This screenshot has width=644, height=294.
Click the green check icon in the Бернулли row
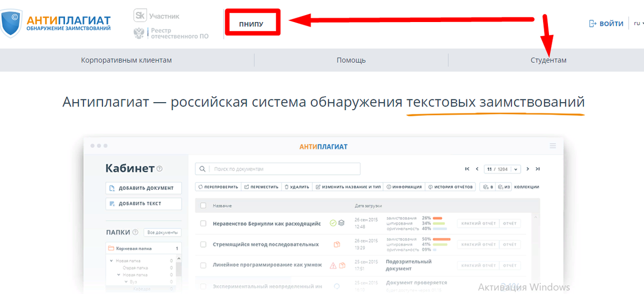point(333,223)
